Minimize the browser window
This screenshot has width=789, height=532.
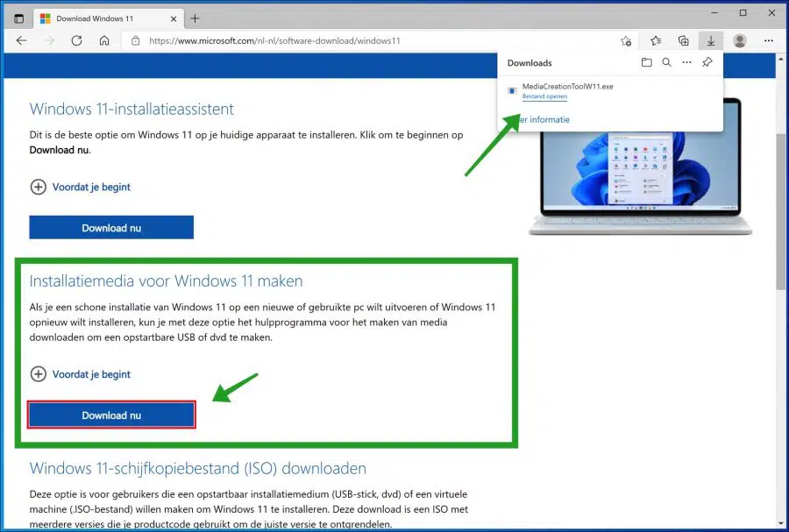(714, 13)
